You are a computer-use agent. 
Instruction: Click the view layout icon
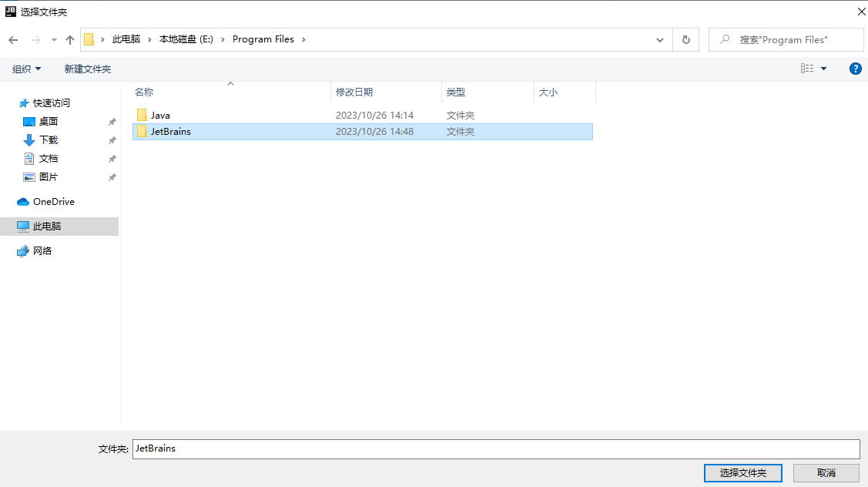tap(807, 69)
